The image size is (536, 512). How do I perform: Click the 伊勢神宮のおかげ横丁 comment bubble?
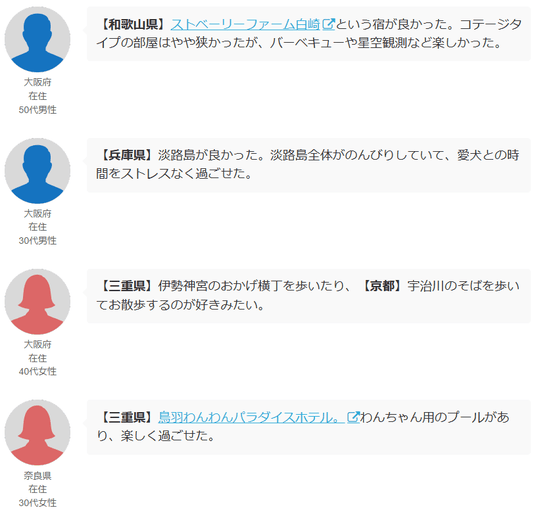tap(309, 296)
